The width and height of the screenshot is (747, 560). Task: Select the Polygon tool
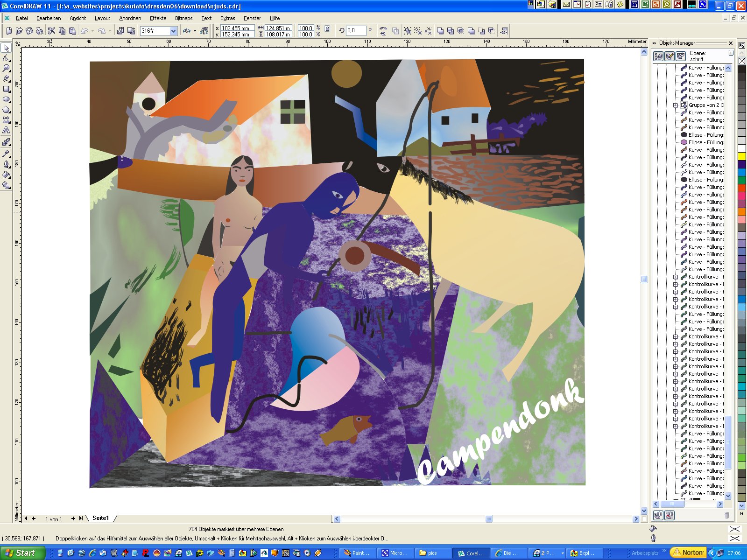(6, 110)
